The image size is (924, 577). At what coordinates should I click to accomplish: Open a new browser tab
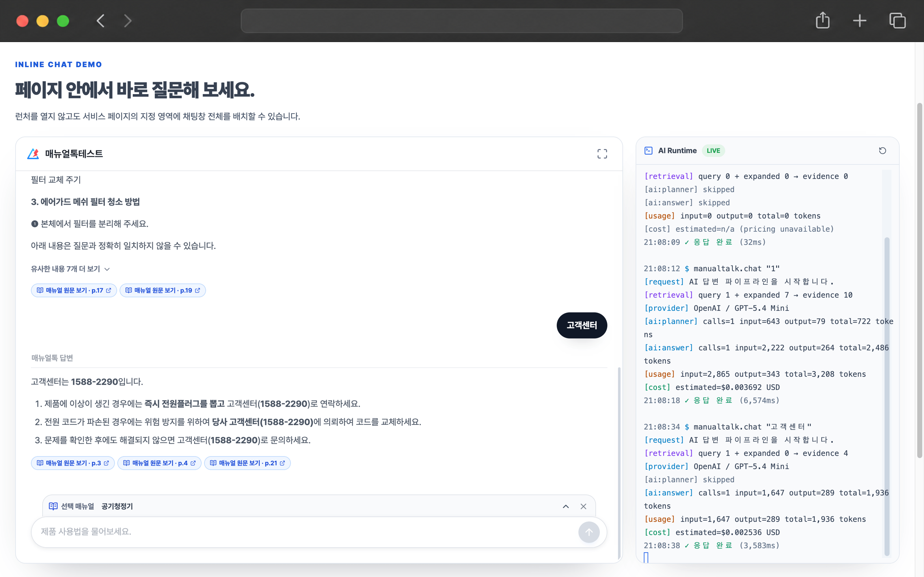(860, 20)
